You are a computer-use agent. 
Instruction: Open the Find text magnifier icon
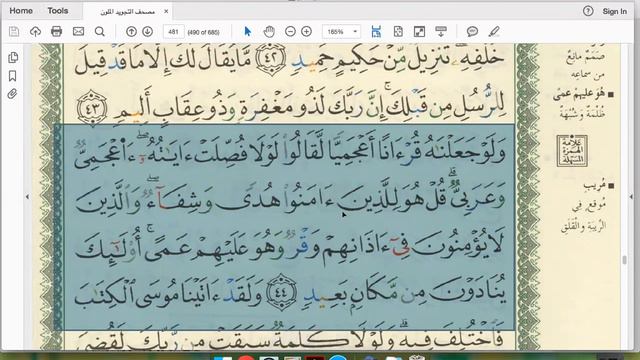[x=100, y=31]
